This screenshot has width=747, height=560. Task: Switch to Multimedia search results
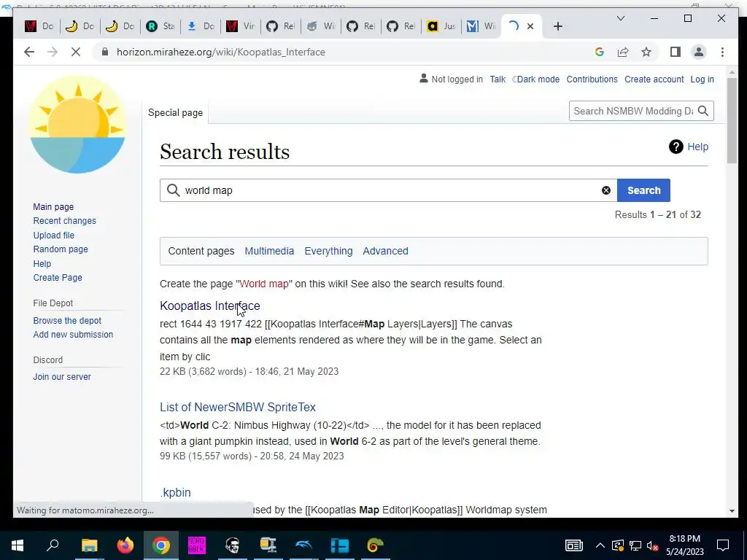click(269, 251)
